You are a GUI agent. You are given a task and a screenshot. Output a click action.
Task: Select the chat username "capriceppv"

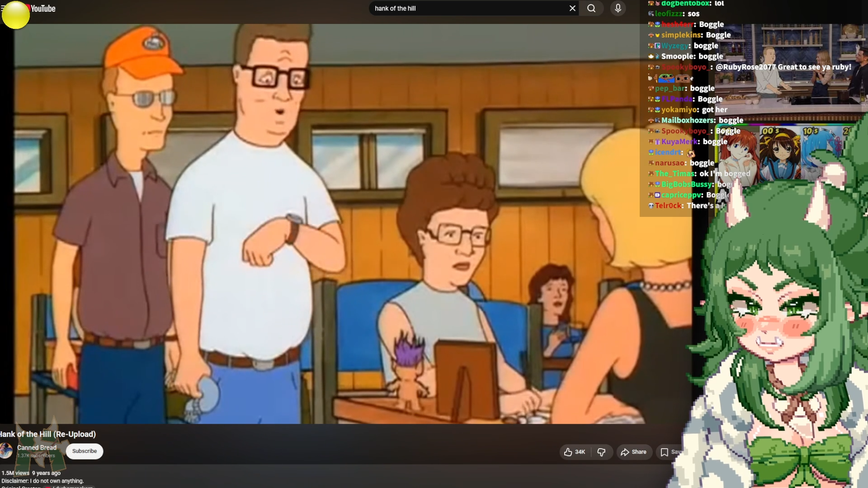coord(681,195)
